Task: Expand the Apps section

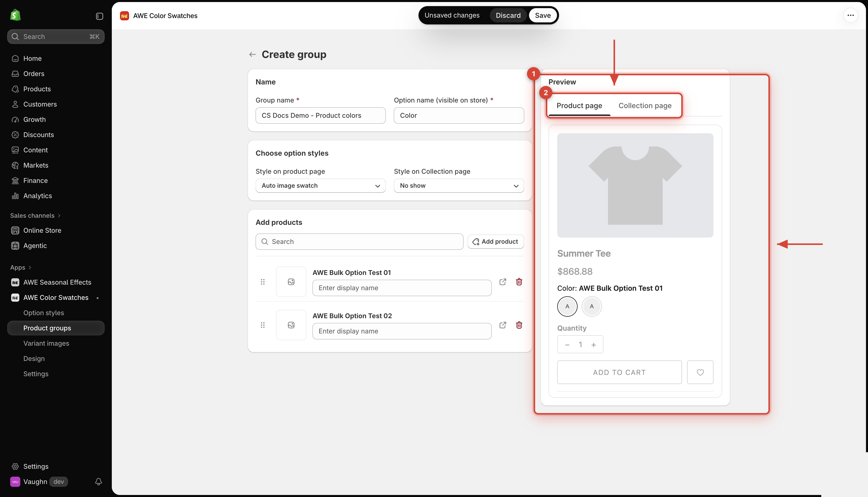Action: 21,267
